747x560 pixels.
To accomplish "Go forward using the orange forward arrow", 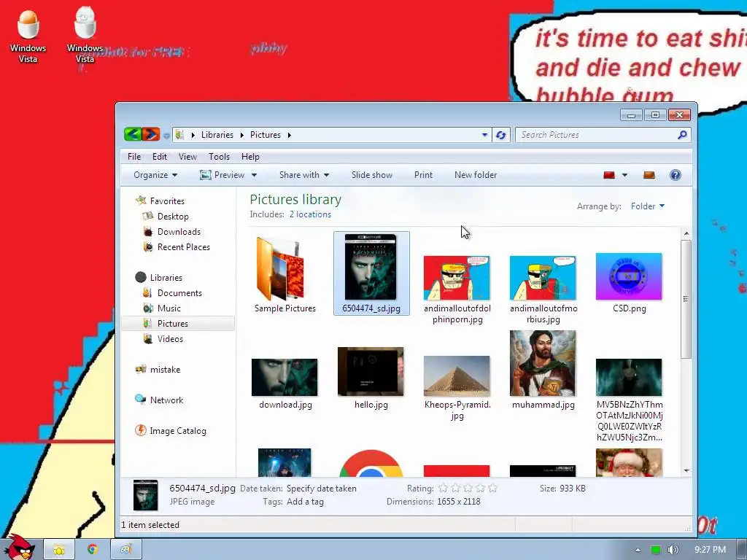I will click(151, 135).
